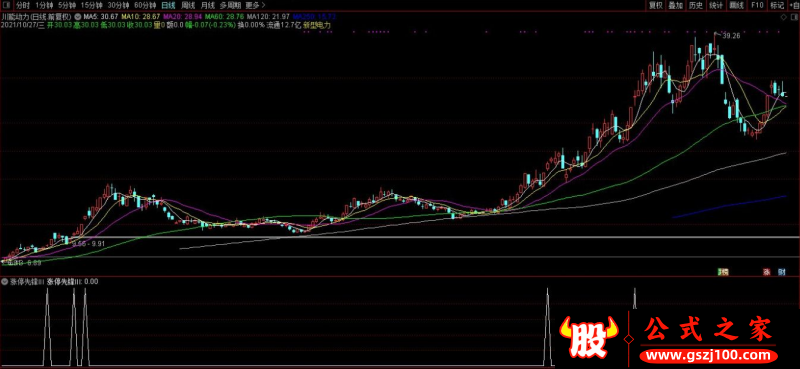This screenshot has height=369, width=800.
Task: Open the 多周期 multi-period view
Action: click(x=230, y=6)
